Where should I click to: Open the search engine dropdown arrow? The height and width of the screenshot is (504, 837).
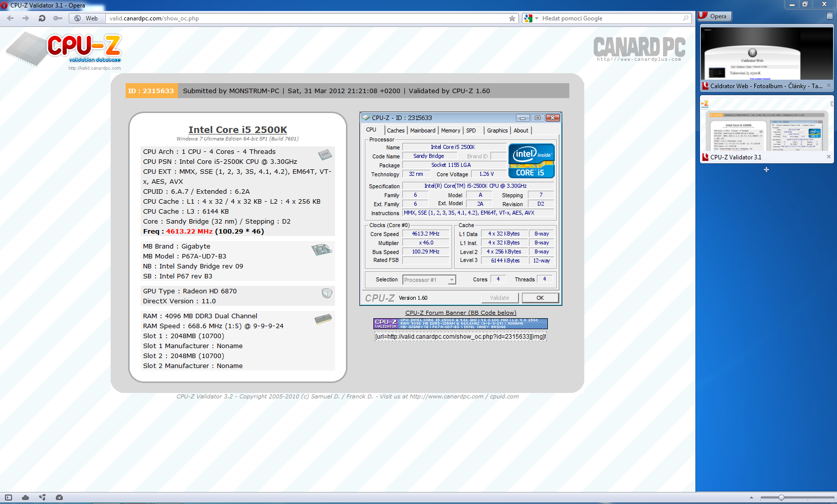537,18
